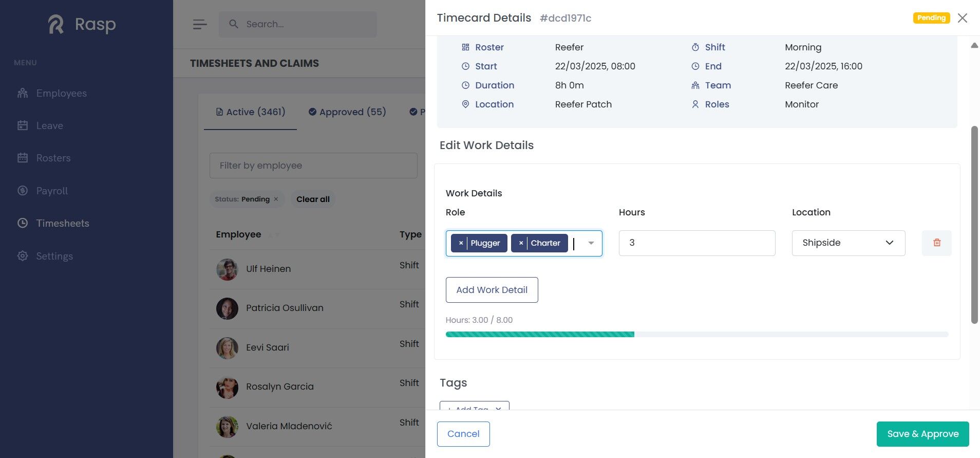The image size is (980, 458).
Task: Expand the Role dropdown arrow
Action: click(591, 243)
